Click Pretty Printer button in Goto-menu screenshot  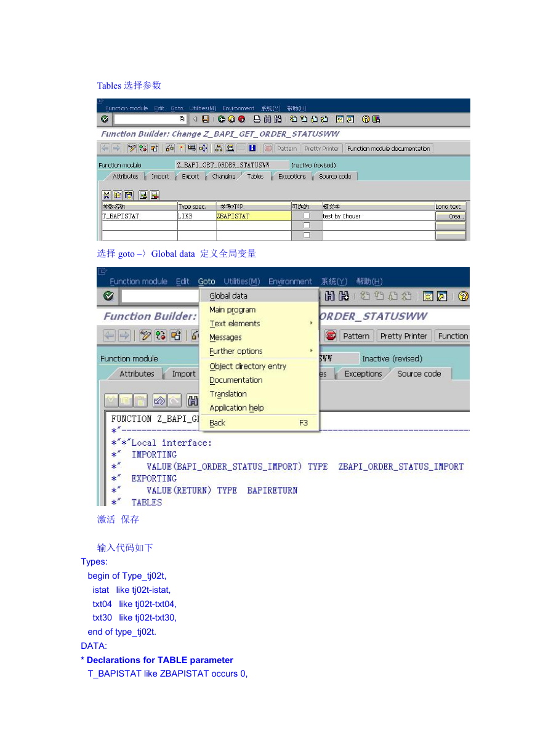coord(404,336)
